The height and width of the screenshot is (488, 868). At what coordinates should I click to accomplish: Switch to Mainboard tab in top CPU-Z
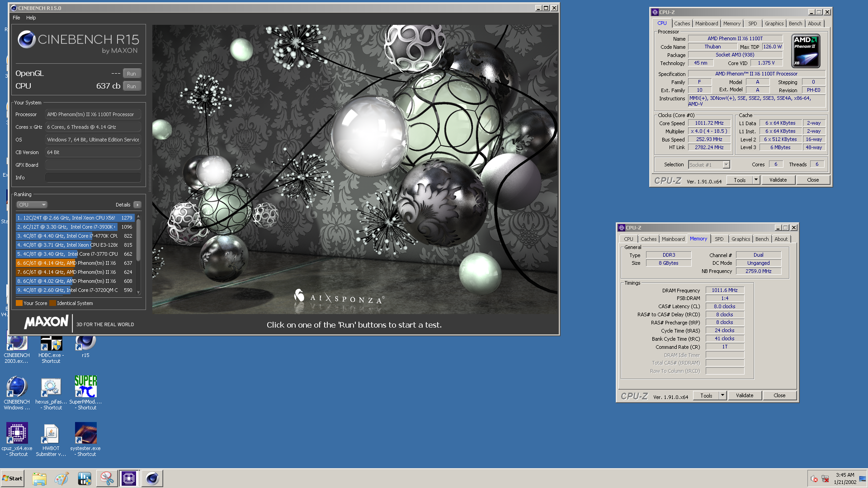[x=707, y=23]
